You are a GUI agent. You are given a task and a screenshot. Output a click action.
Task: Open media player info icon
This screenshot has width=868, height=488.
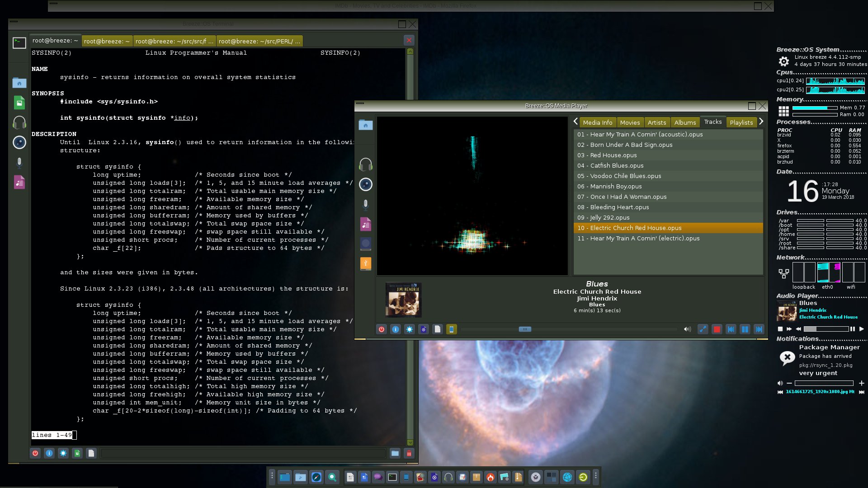point(395,329)
